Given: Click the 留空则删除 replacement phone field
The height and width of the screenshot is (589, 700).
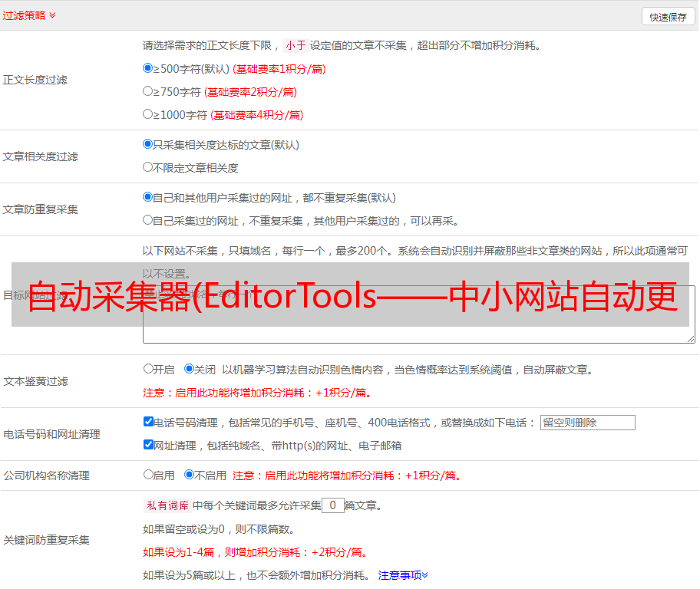Looking at the screenshot, I should point(587,423).
